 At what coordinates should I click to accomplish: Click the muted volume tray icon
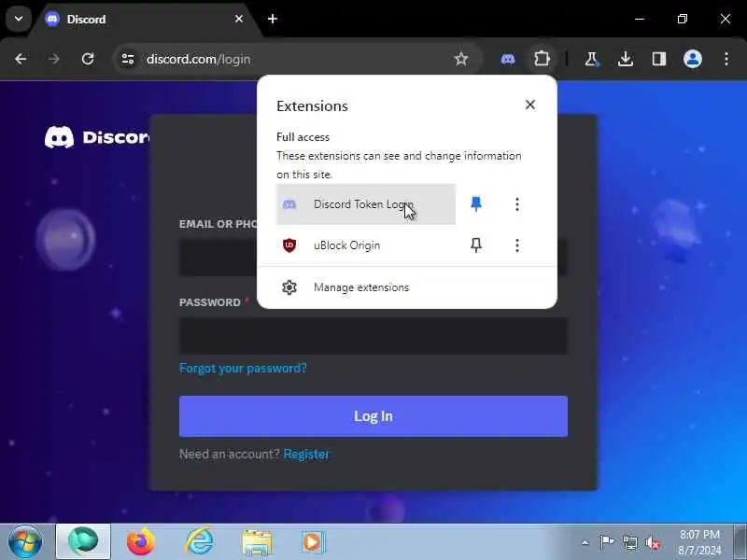point(652,542)
